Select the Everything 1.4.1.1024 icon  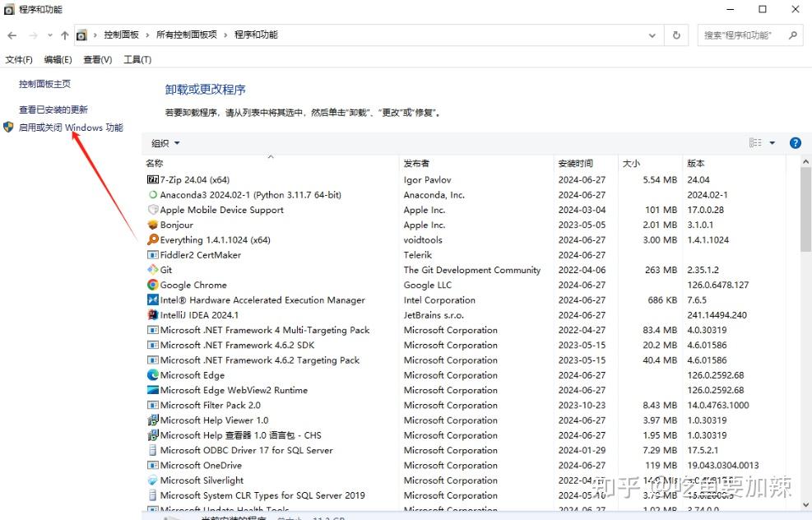pos(155,239)
